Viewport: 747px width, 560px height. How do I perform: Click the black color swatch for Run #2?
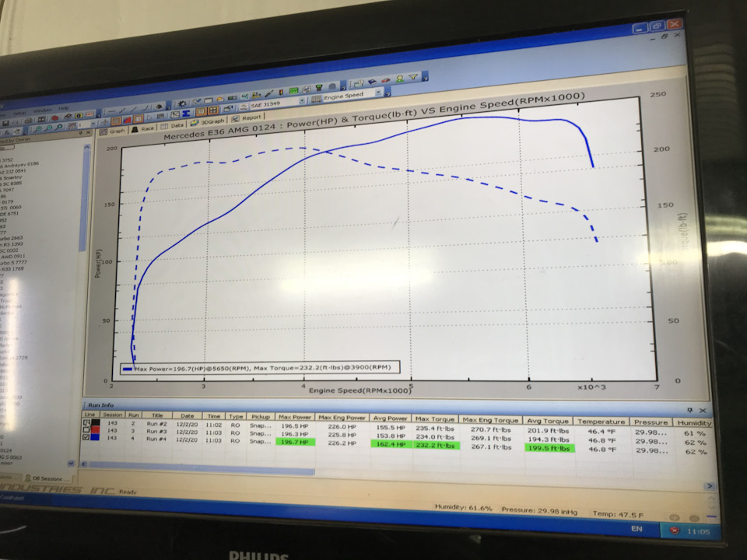[x=96, y=422]
